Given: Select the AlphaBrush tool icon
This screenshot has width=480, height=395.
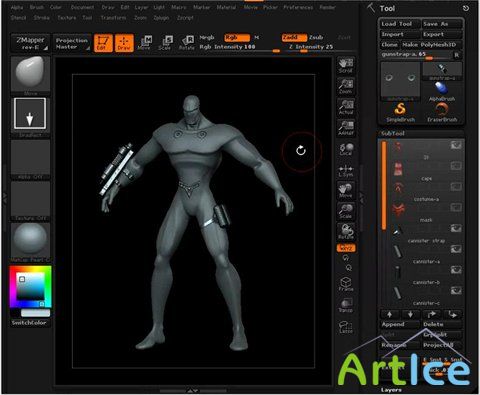Looking at the screenshot, I should pyautogui.click(x=442, y=91).
